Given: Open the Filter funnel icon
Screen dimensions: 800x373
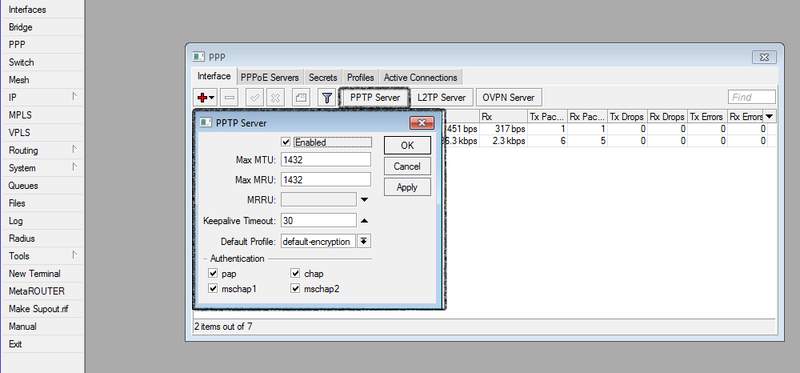Looking at the screenshot, I should [327, 97].
